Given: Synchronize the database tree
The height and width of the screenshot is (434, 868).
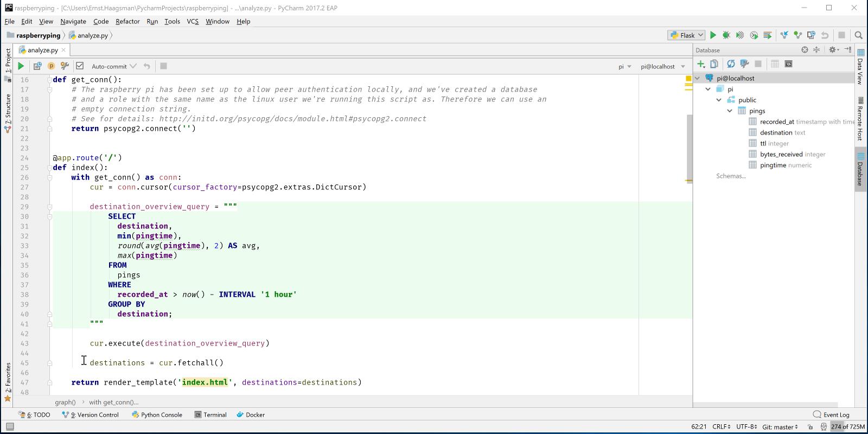Looking at the screenshot, I should tap(731, 64).
